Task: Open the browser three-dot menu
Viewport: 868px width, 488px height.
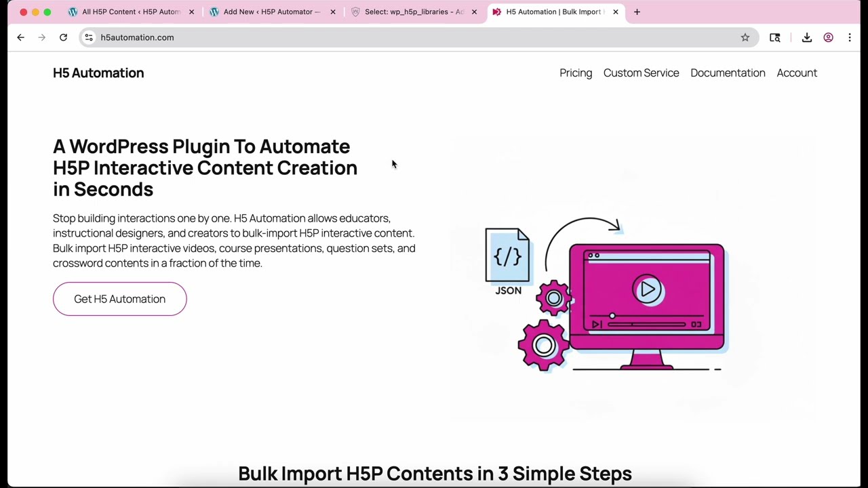Action: 850,37
